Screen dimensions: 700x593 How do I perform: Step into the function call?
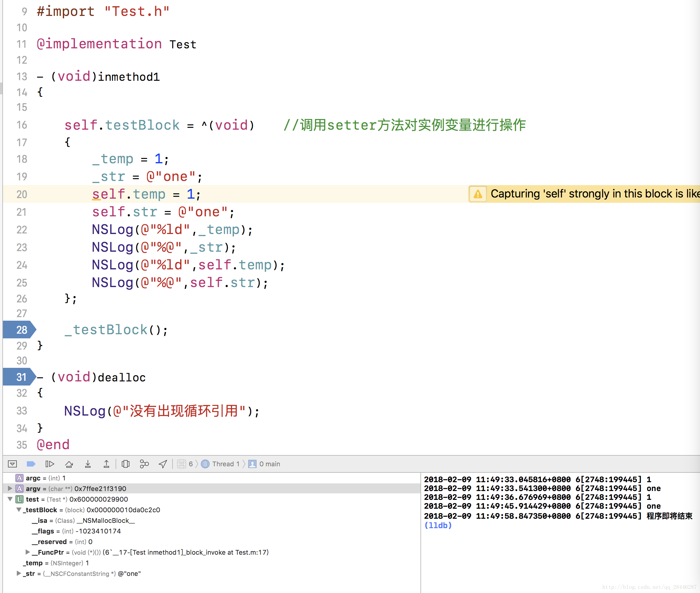[88, 464]
